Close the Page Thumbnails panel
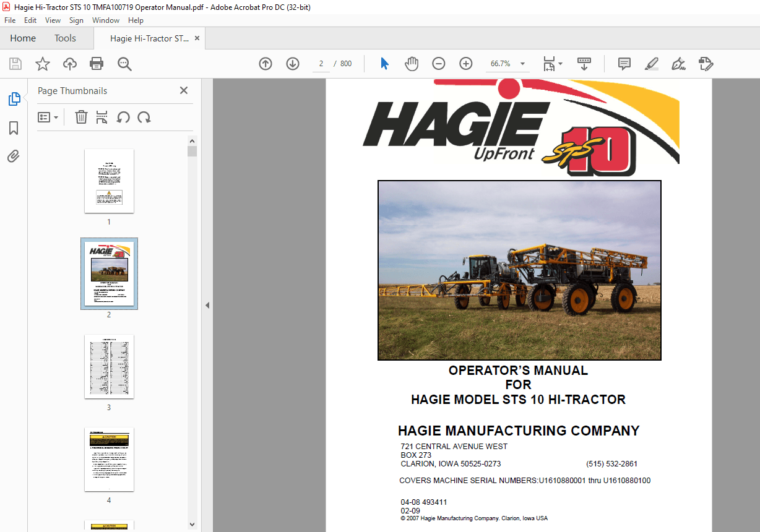Viewport: 760px width, 532px height. [183, 90]
